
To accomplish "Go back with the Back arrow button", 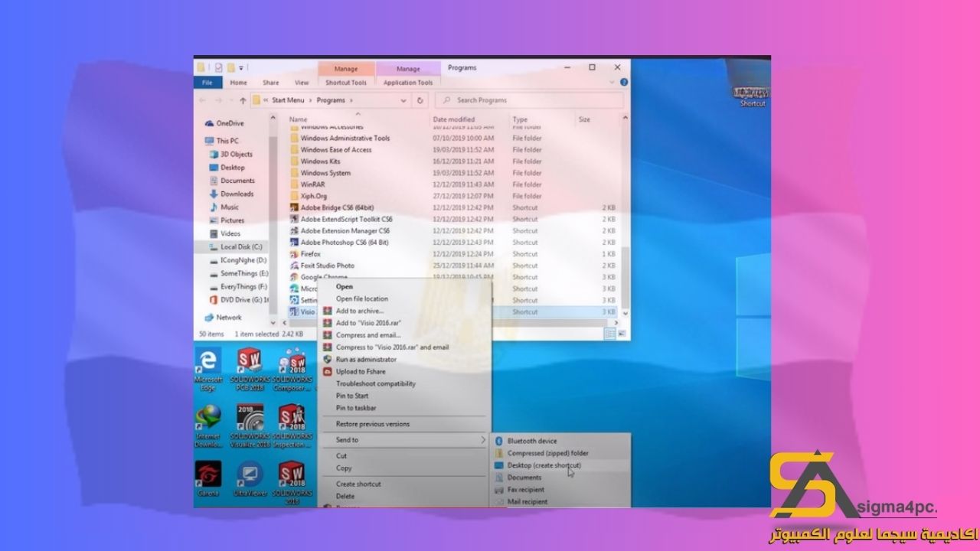I will (203, 100).
